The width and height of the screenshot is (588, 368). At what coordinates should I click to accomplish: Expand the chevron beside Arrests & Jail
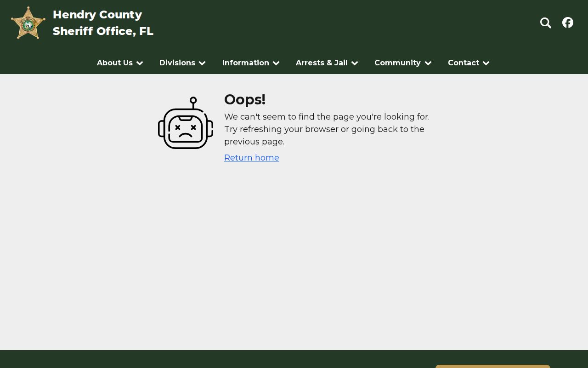point(355,63)
